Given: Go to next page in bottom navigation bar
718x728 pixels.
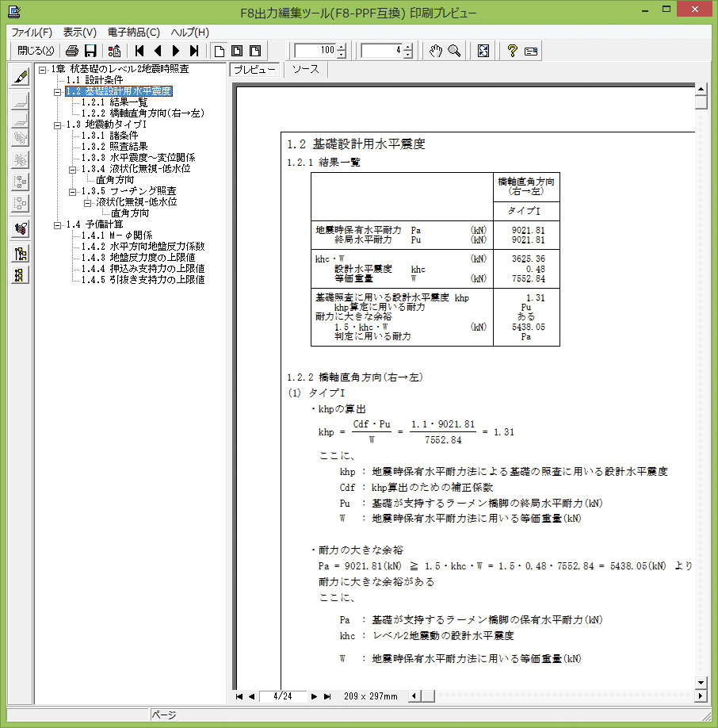Looking at the screenshot, I should [x=314, y=696].
